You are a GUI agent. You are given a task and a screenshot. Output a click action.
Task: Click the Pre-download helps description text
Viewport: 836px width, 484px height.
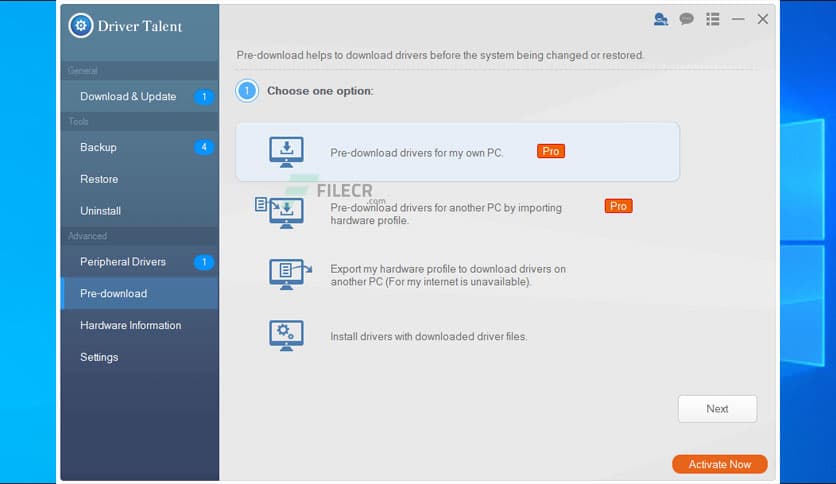point(440,55)
